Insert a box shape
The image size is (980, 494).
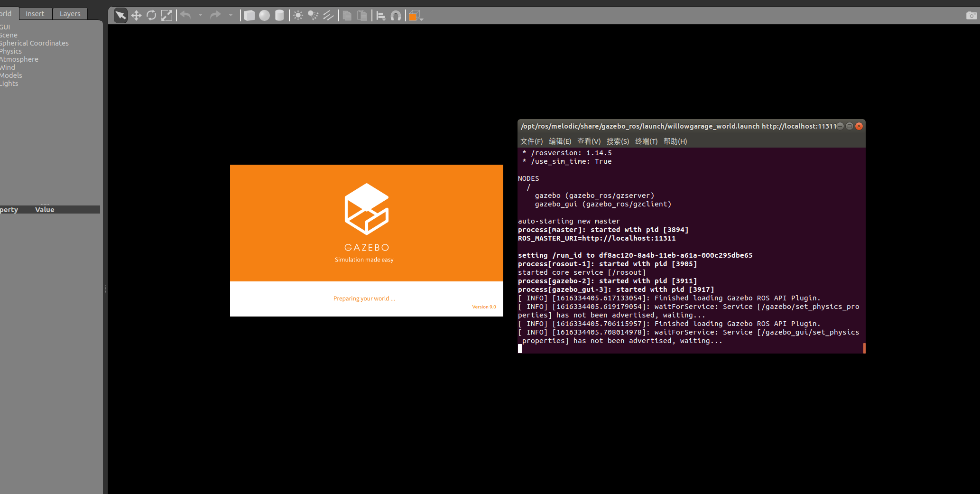pos(249,16)
